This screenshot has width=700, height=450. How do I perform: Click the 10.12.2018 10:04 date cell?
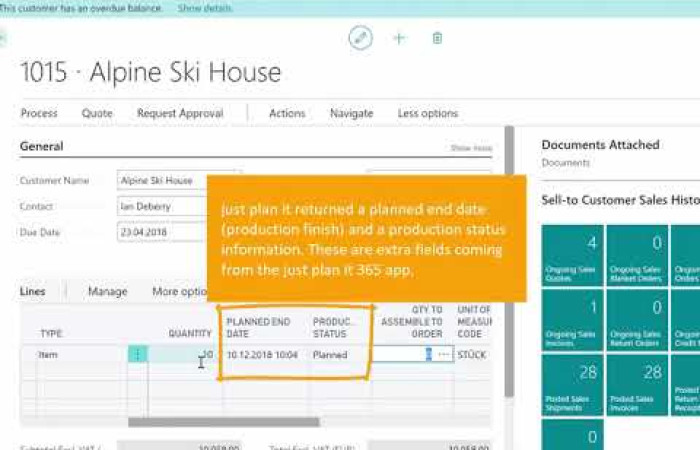coord(262,355)
